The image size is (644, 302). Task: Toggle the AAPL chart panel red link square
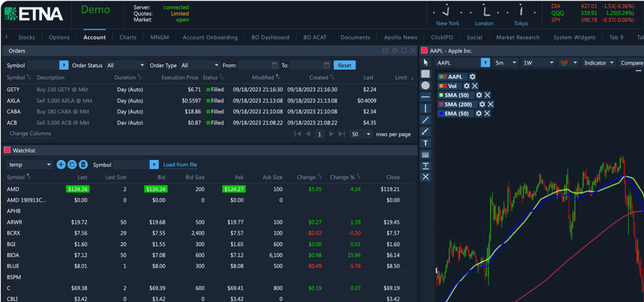tap(425, 51)
